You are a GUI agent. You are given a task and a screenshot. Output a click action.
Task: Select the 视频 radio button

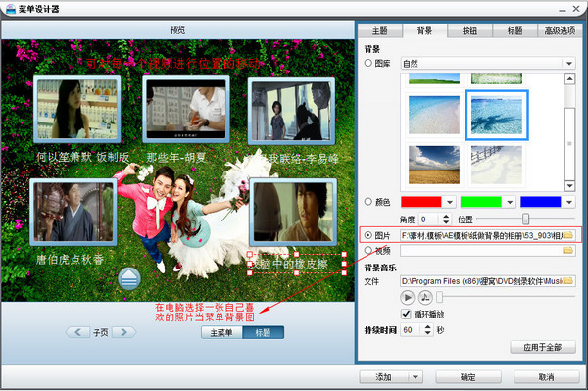coord(367,250)
